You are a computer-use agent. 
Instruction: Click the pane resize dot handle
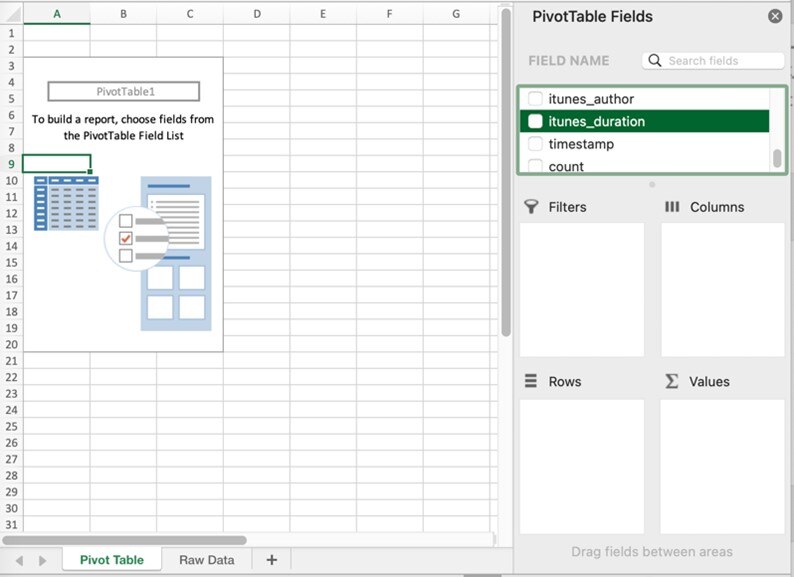click(652, 185)
